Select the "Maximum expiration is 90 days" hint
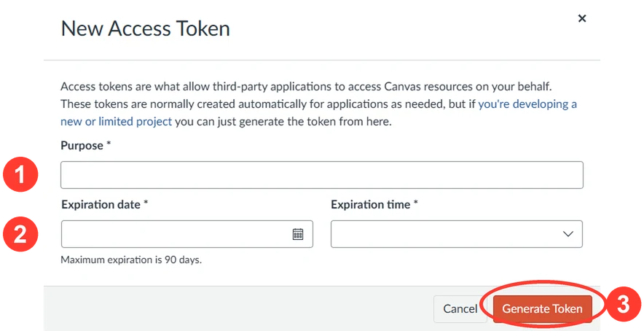The width and height of the screenshot is (644, 331). 131,260
